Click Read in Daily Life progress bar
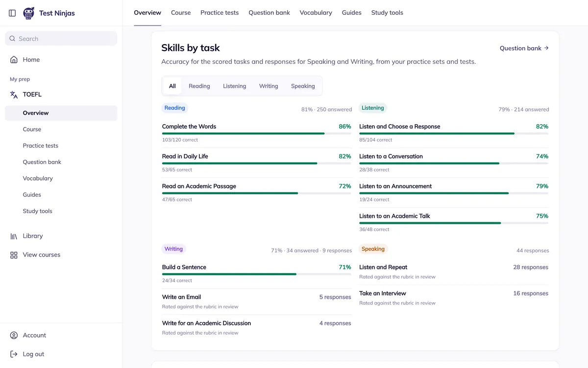Viewport: 588px width, 368px height. pyautogui.click(x=257, y=163)
